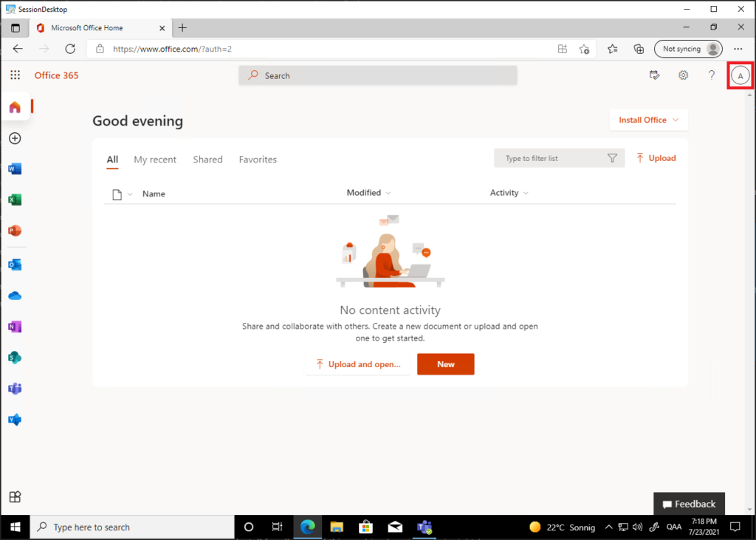Open the Settings gear in Office header
This screenshot has height=540, width=756.
pos(683,75)
